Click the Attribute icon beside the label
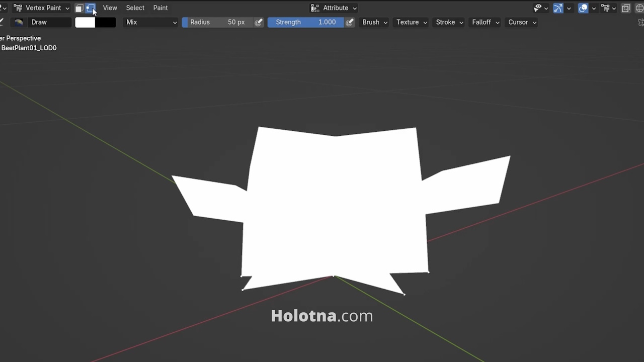This screenshot has height=362, width=644. pyautogui.click(x=315, y=8)
